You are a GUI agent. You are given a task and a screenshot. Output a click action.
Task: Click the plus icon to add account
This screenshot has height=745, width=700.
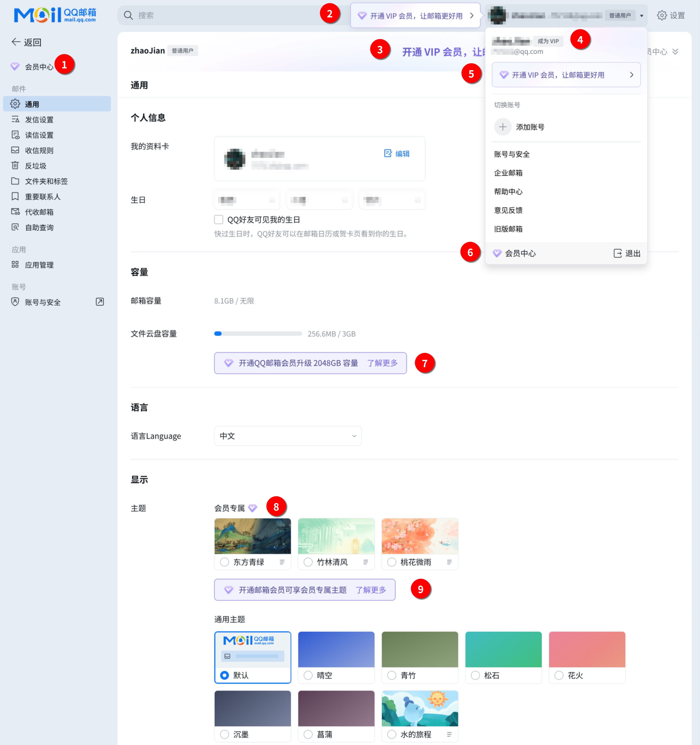(x=503, y=127)
